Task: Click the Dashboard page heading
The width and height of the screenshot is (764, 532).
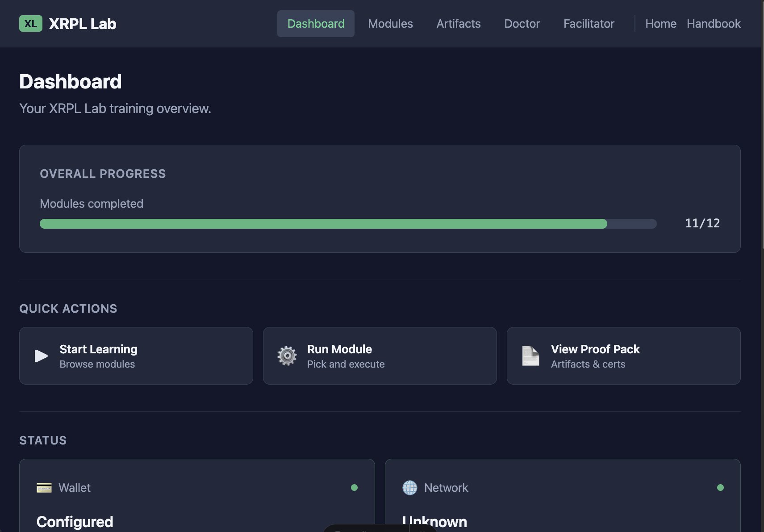Action: point(71,82)
